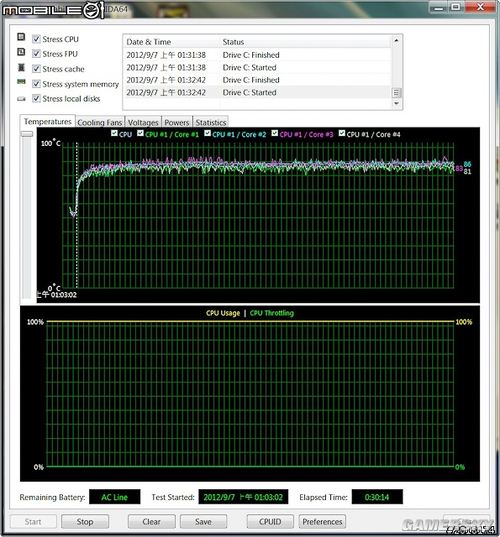Image resolution: width=500 pixels, height=537 pixels.
Task: Click the cache chip icon beside Stress cache
Action: pyautogui.click(x=21, y=67)
